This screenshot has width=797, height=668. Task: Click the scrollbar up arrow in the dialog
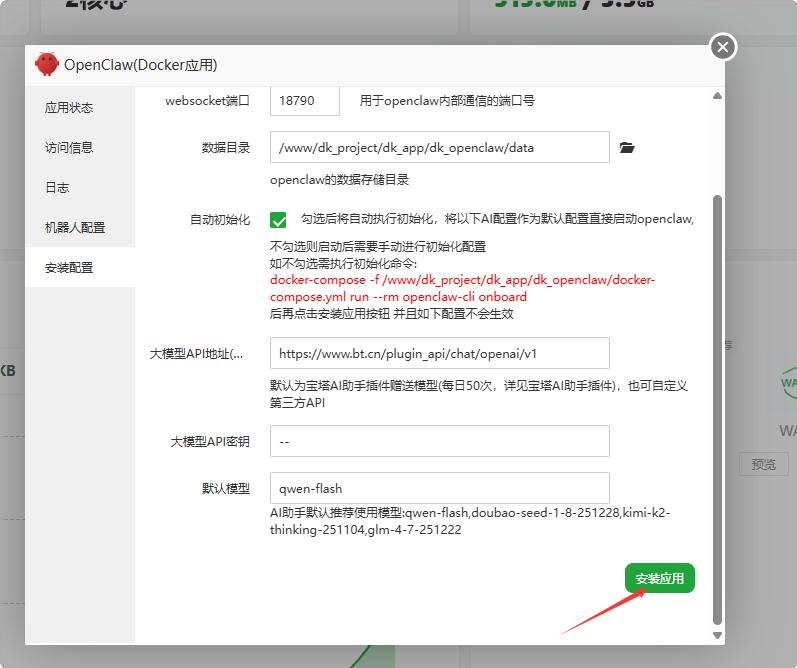click(716, 96)
